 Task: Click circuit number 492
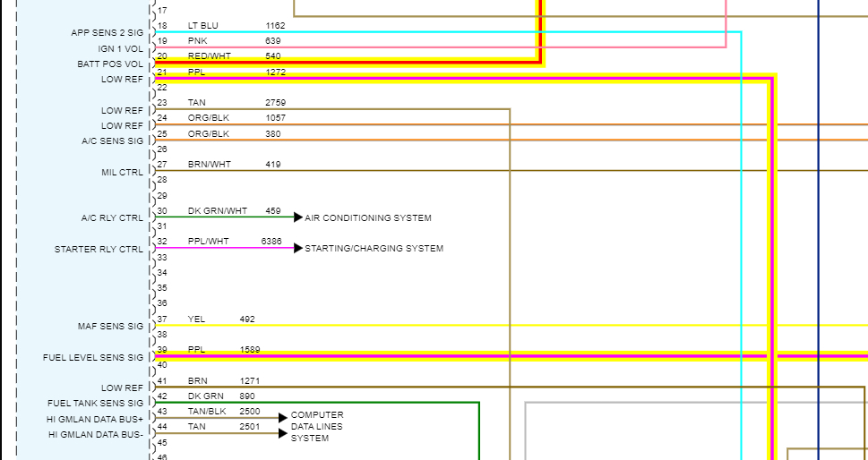(247, 319)
